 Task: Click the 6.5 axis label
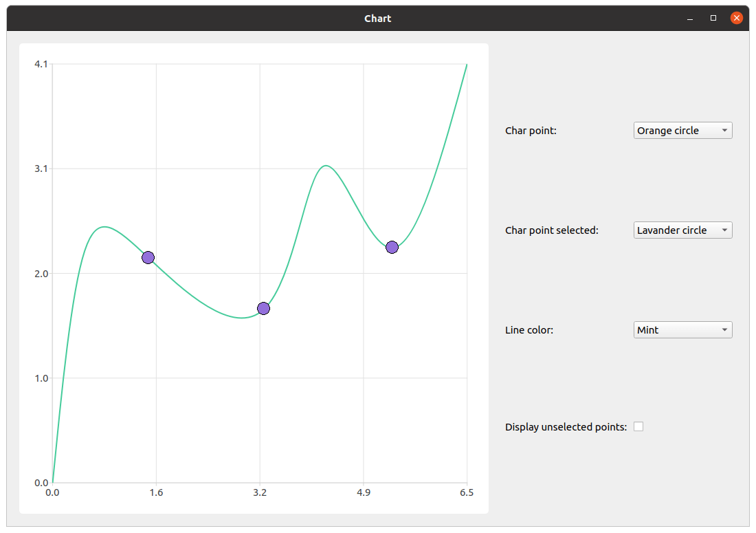467,492
